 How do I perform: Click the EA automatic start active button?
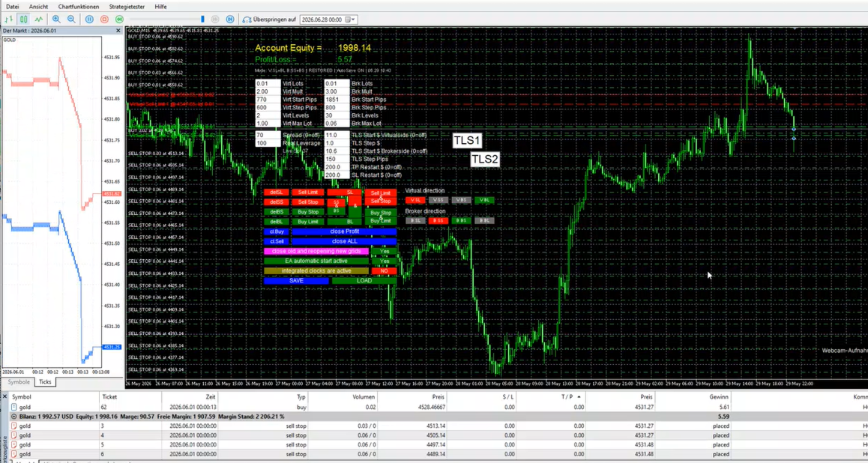pos(316,261)
